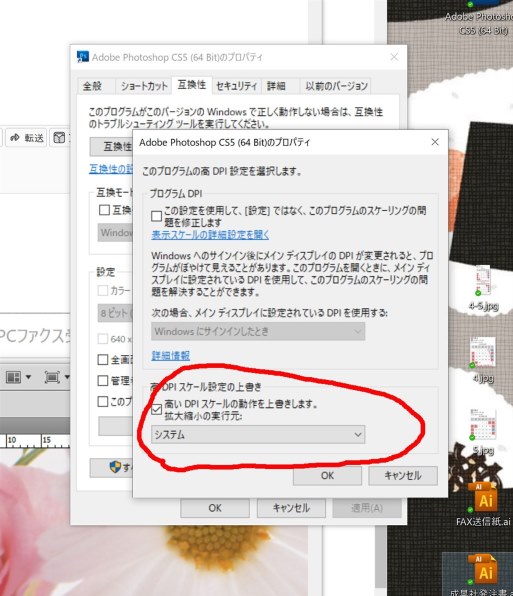Open the システム scaling dropdown
The height and width of the screenshot is (596, 513).
258,434
